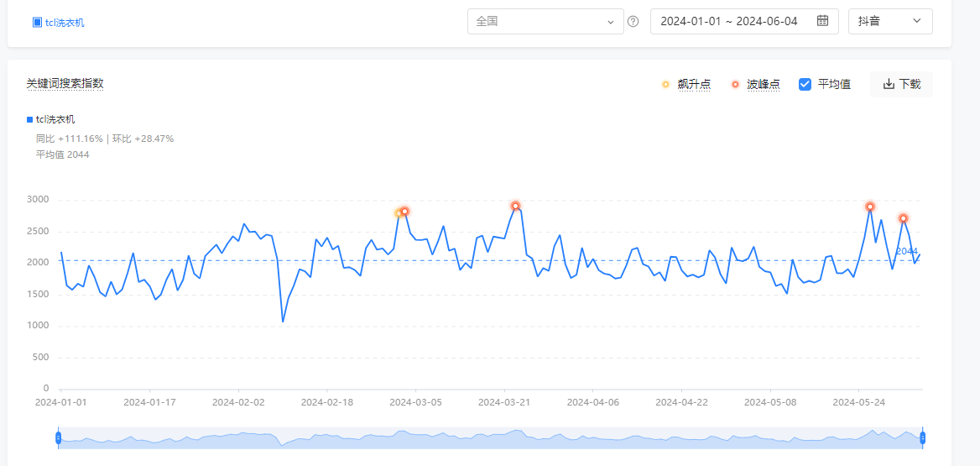Click the x-axis label 2024-02-02
The width and height of the screenshot is (980, 466).
pos(238,402)
